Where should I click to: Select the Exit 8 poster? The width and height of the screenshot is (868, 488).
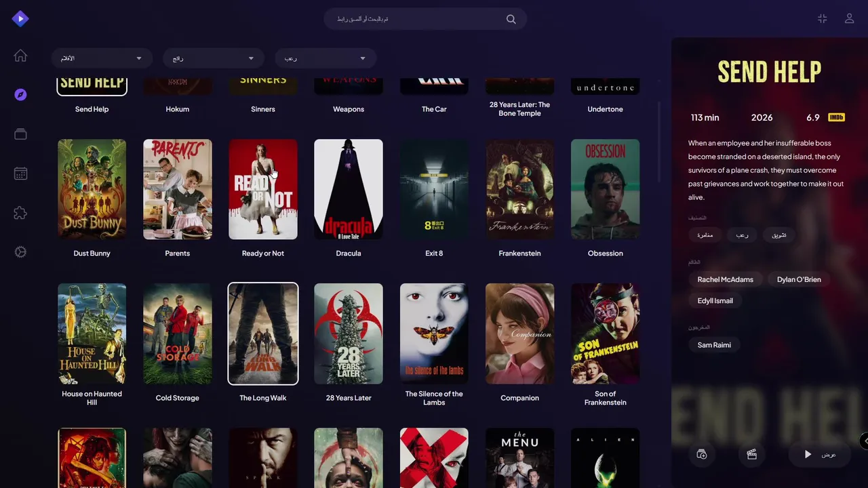click(x=434, y=189)
